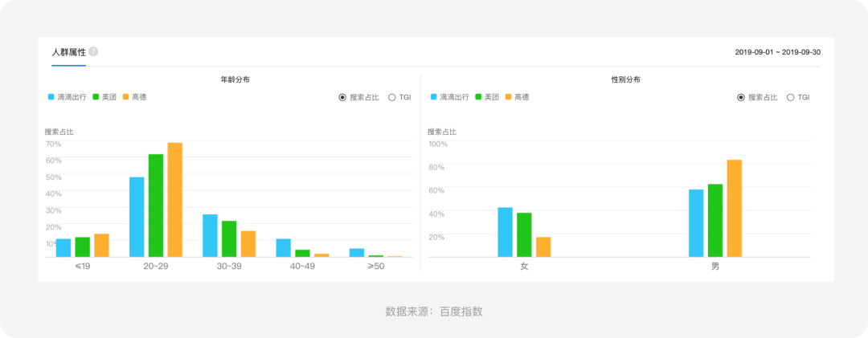Select TGI radio in age distribution chart
The height and width of the screenshot is (338, 868).
click(399, 97)
